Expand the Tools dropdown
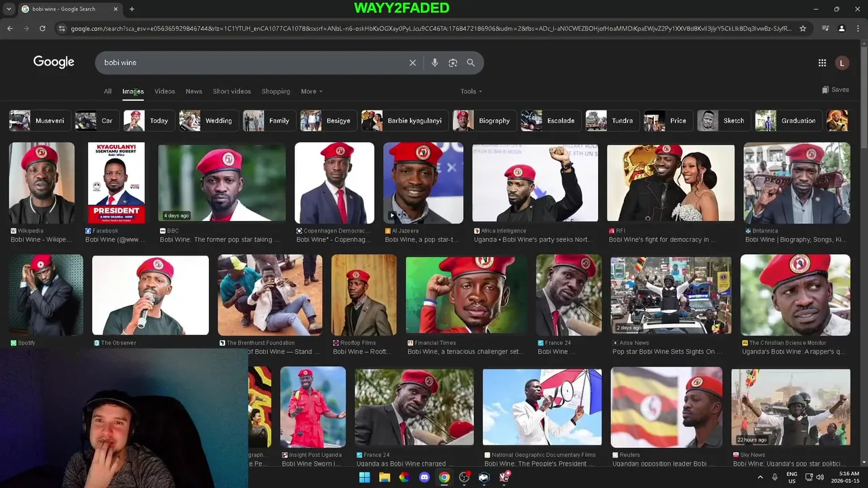 471,91
